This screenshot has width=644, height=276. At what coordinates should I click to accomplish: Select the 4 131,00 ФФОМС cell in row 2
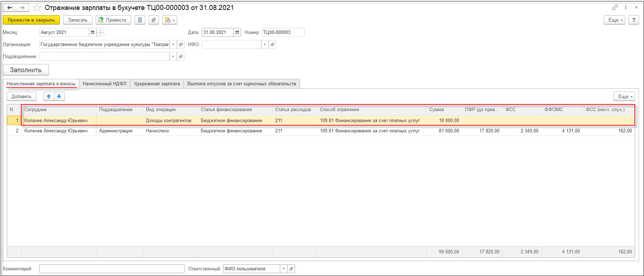coord(562,131)
